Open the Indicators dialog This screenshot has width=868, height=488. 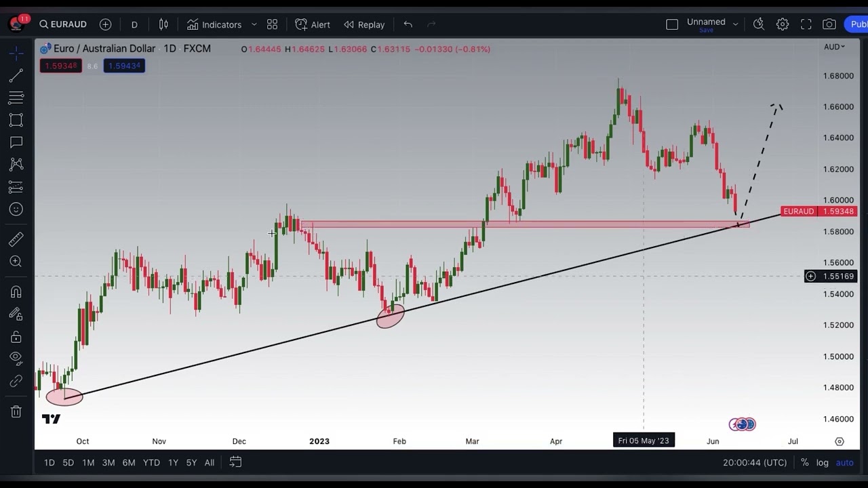coord(214,24)
